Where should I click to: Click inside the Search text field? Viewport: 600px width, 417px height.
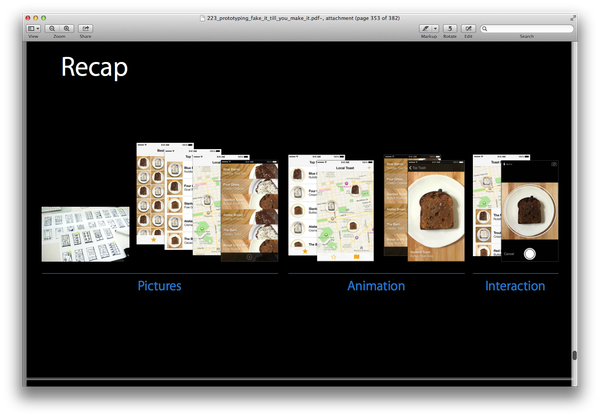tap(530, 28)
